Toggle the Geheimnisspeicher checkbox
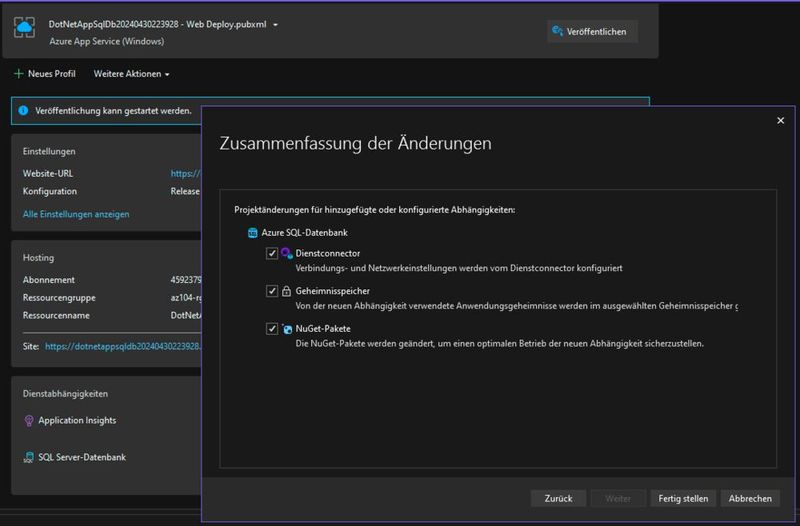Viewport: 800px width, 526px height. click(x=272, y=291)
